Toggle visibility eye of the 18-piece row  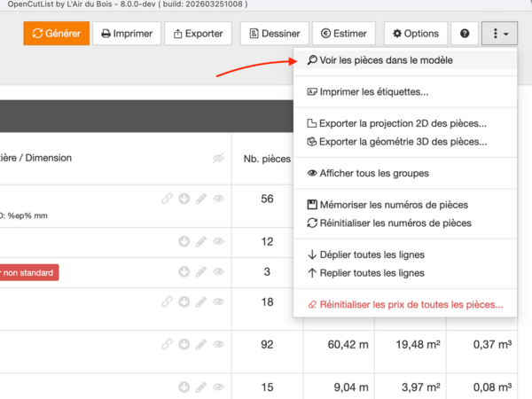tap(218, 302)
